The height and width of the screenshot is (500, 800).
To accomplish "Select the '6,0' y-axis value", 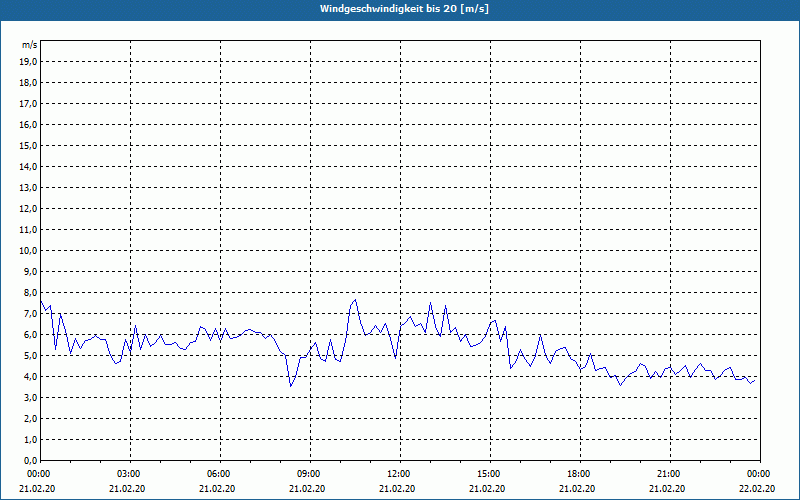I will [x=31, y=335].
